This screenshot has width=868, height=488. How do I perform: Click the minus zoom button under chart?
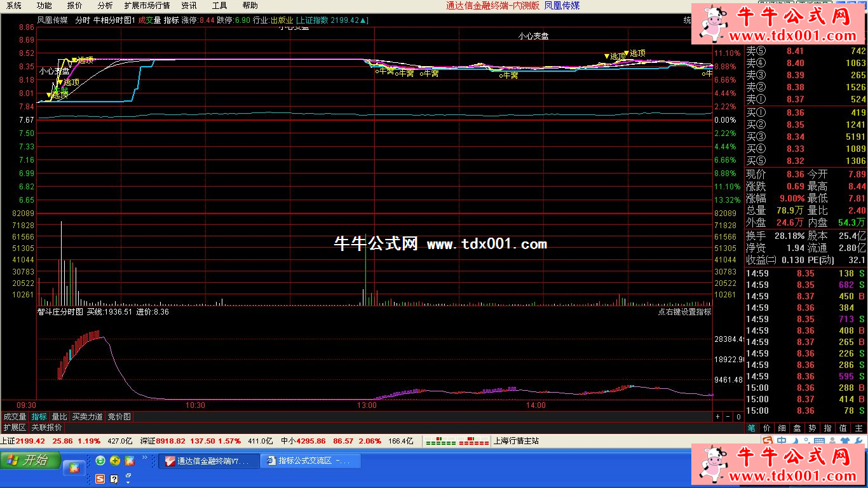[728, 417]
